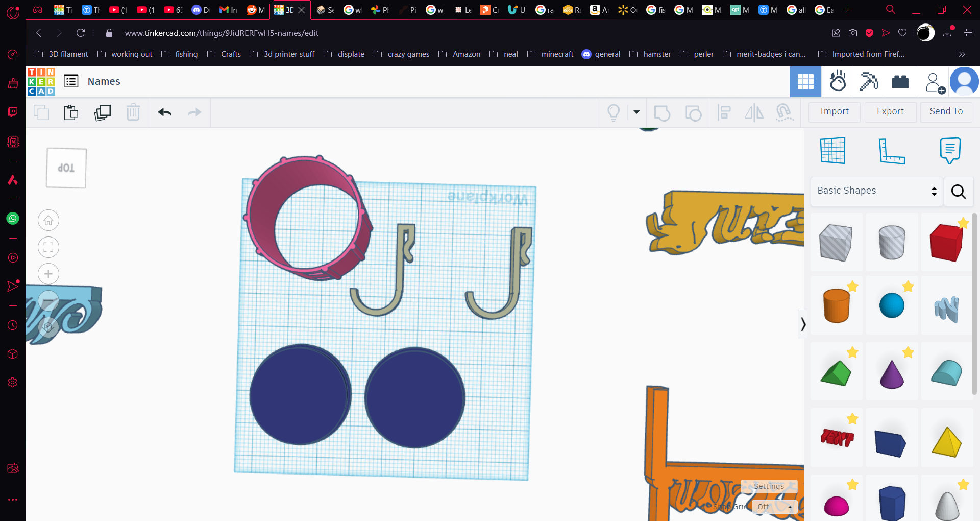Select the Duplicate and repeat icon
980x521 pixels.
click(x=103, y=112)
